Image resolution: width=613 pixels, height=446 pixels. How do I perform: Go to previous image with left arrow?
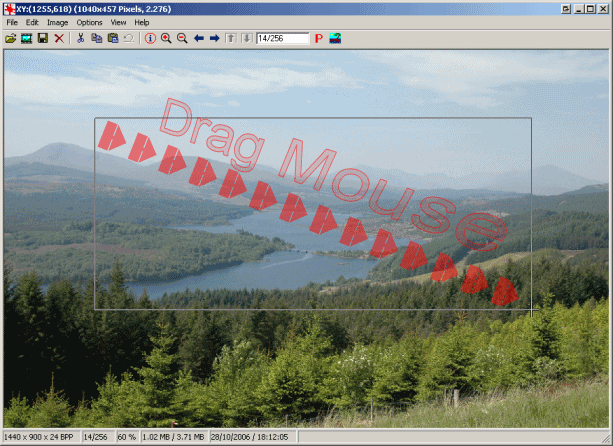[x=199, y=38]
